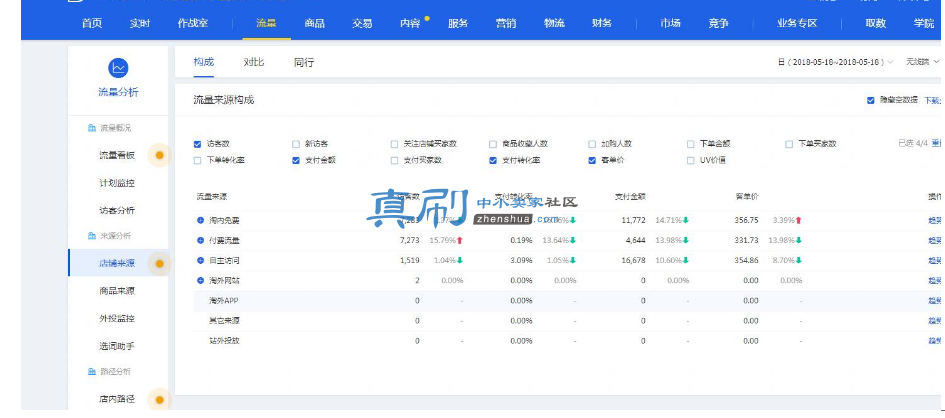This screenshot has width=945, height=418.
Task: Open 外投监控 in the sidebar
Action: (x=117, y=319)
